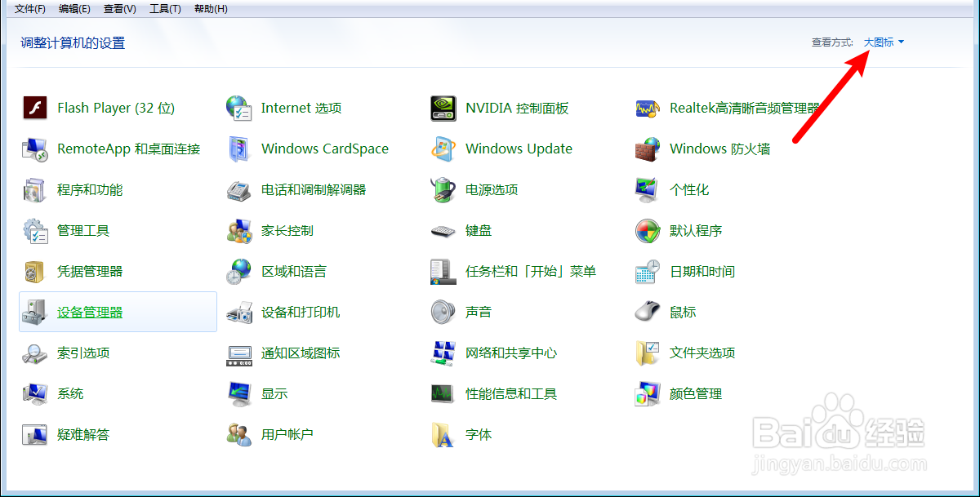Click the 鼠标 mouse icon
This screenshot has width=980, height=497.
648,312
